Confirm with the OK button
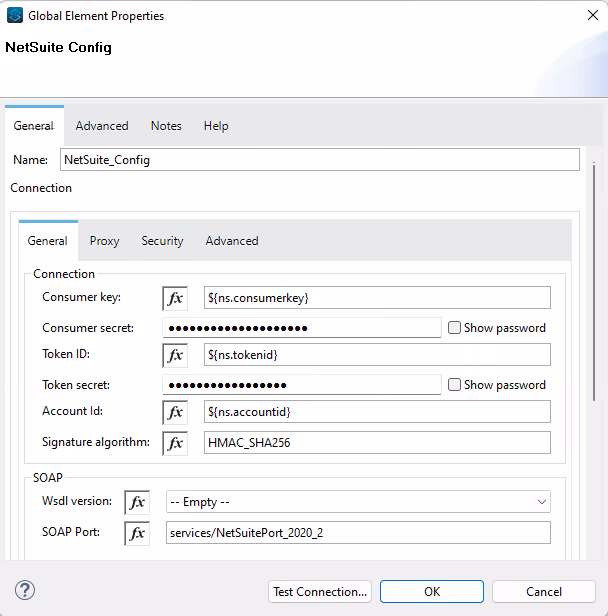 tap(432, 592)
